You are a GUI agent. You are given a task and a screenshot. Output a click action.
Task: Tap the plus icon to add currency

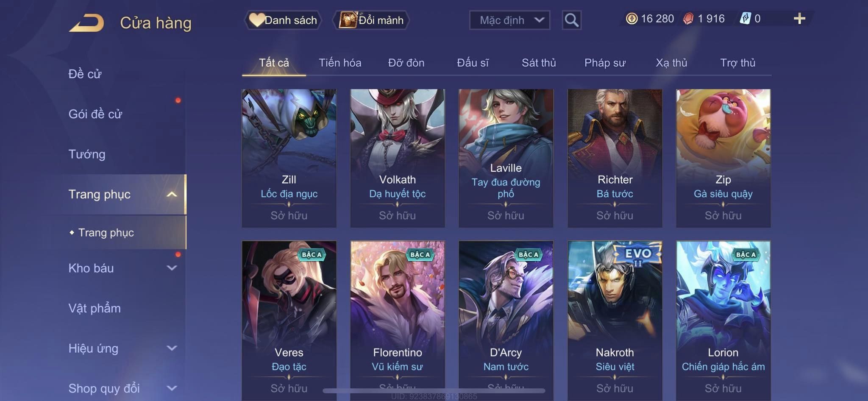point(799,18)
